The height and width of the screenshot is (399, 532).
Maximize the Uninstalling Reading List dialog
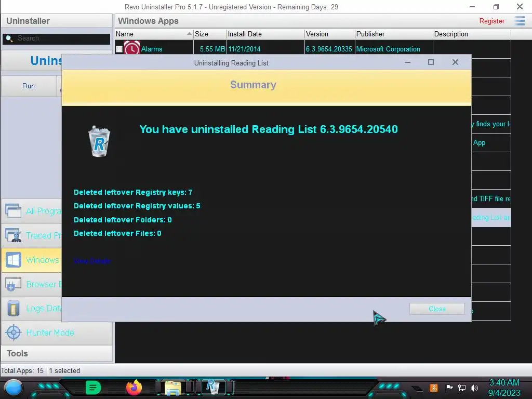[431, 62]
